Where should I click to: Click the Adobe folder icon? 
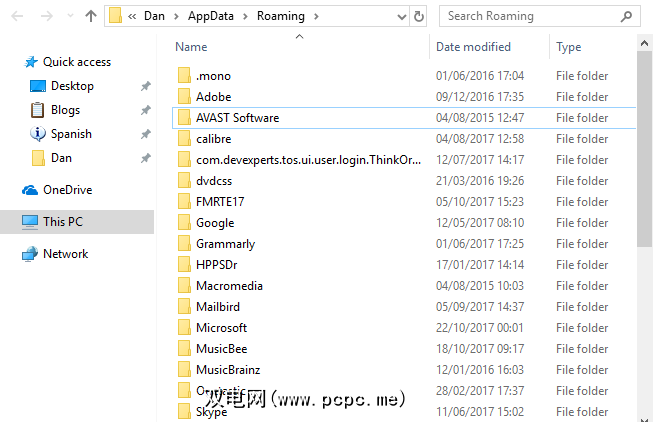[184, 97]
